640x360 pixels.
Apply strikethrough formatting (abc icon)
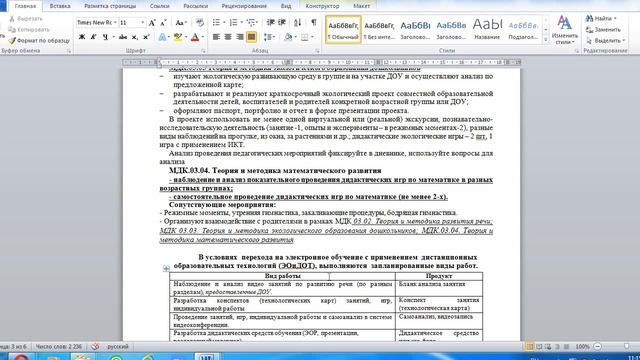pyautogui.click(x=122, y=37)
